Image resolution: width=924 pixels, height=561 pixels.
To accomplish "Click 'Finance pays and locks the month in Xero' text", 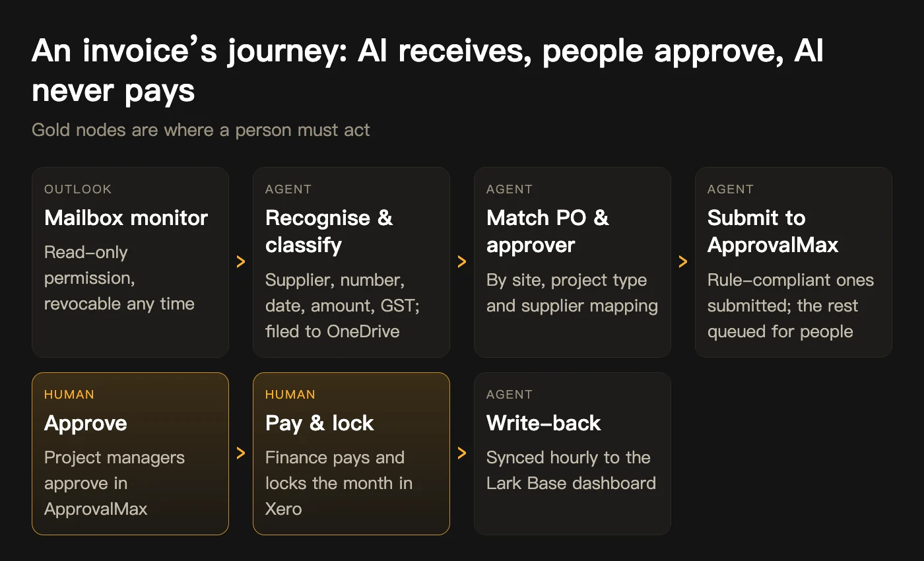I will click(339, 483).
